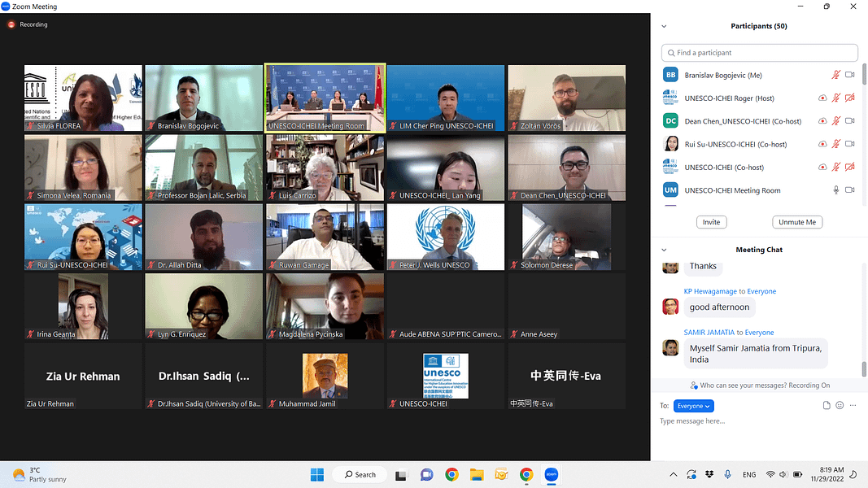This screenshot has width=868, height=488.
Task: Toggle muted mic for Branislav Bogojevic (Me)
Action: point(835,75)
